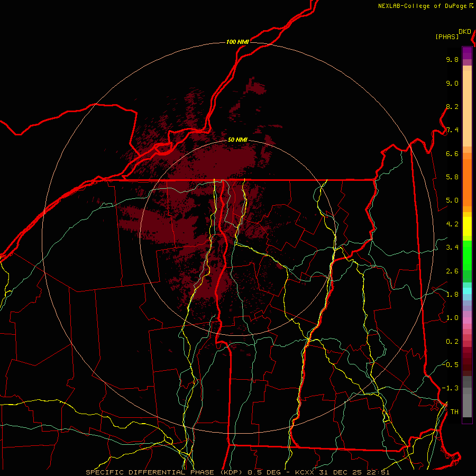Select the -0.5 legend value
476x476 pixels.
point(450,365)
